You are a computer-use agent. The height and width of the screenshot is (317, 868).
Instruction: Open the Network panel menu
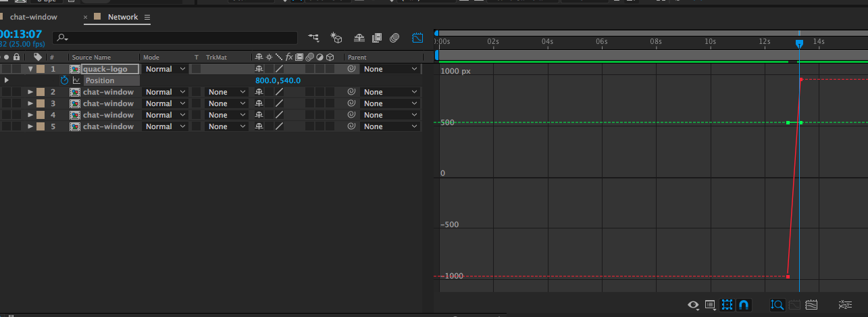pos(147,17)
